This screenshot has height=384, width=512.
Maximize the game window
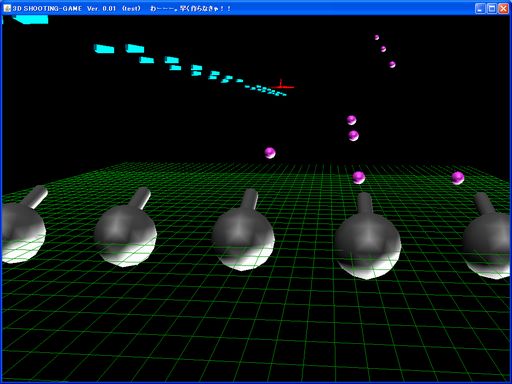492,8
